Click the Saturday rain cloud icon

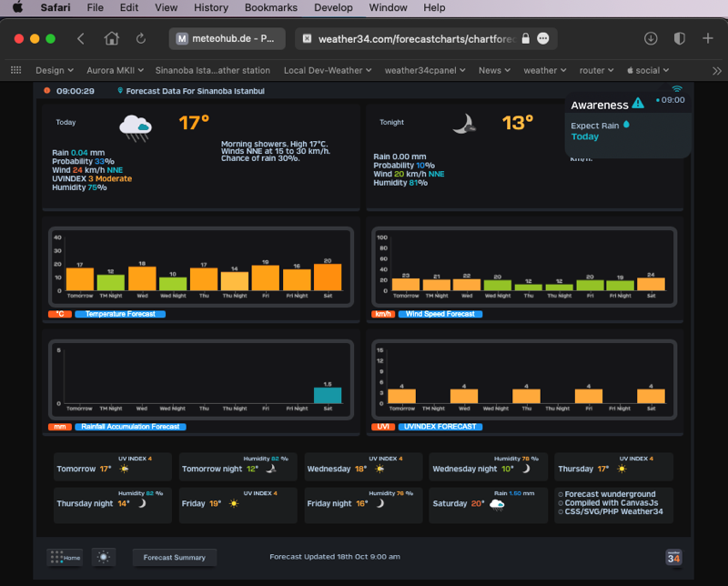[497, 505]
